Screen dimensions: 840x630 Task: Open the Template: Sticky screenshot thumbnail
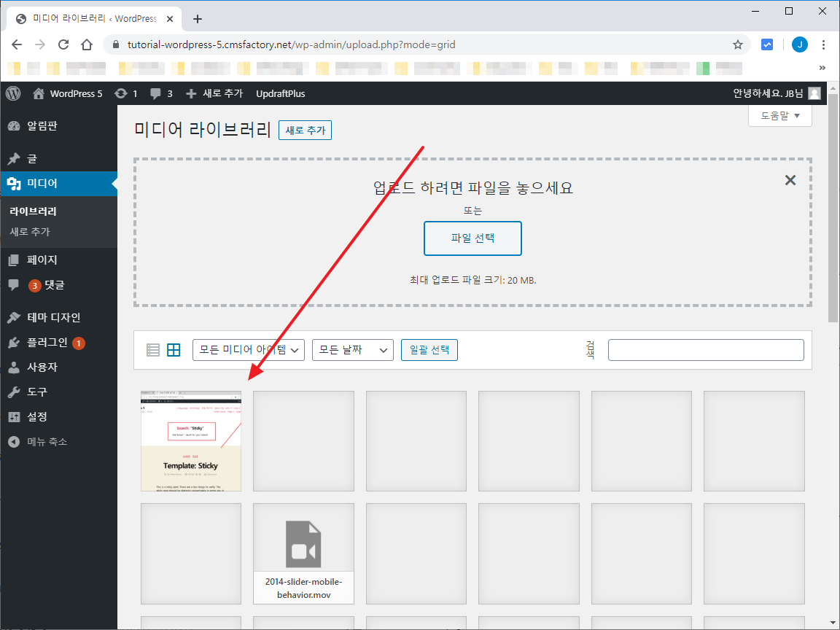(x=191, y=441)
